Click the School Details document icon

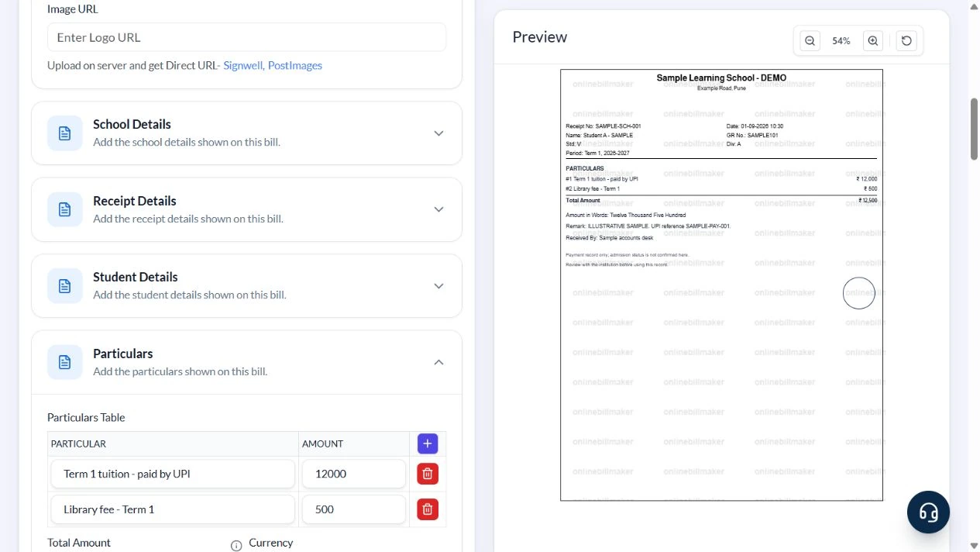tap(65, 133)
